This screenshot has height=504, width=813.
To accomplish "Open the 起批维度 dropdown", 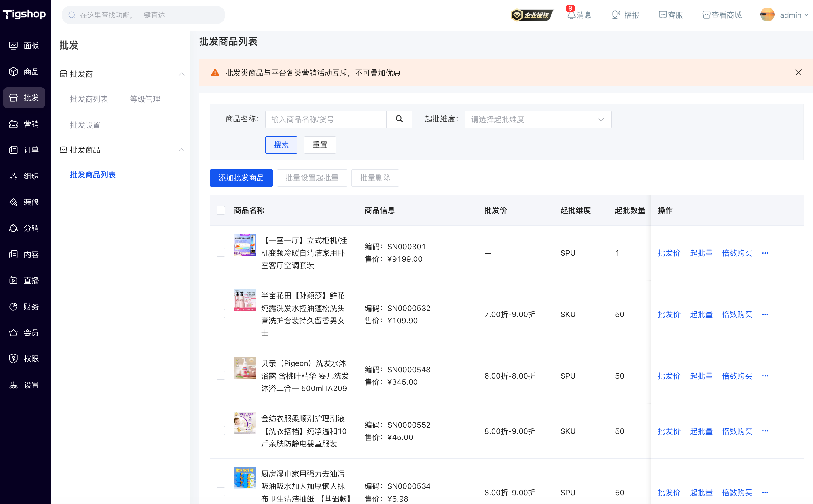I will [x=538, y=119].
